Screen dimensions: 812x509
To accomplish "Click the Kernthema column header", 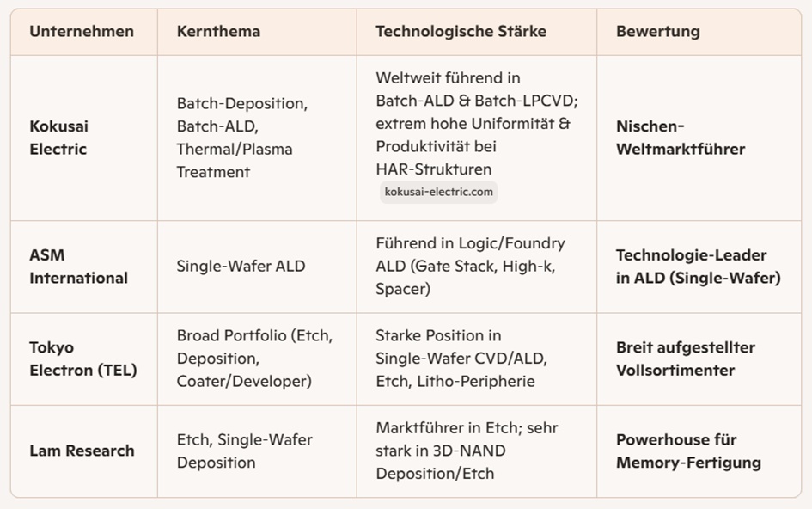I will (218, 32).
